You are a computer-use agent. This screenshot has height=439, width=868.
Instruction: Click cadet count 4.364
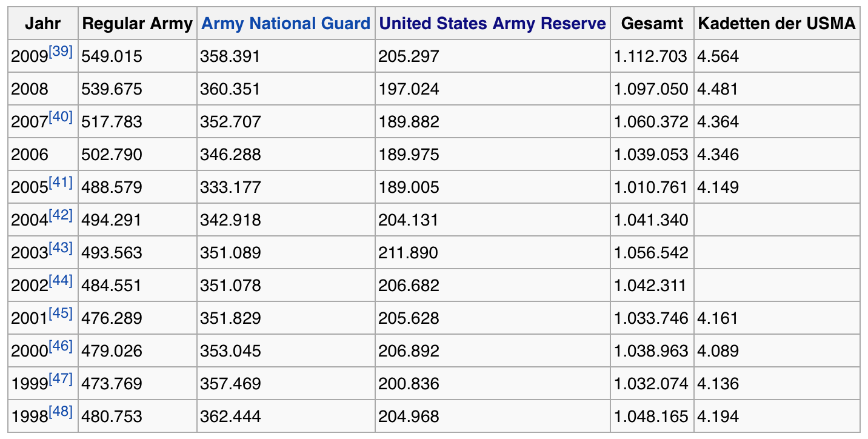pos(718,122)
